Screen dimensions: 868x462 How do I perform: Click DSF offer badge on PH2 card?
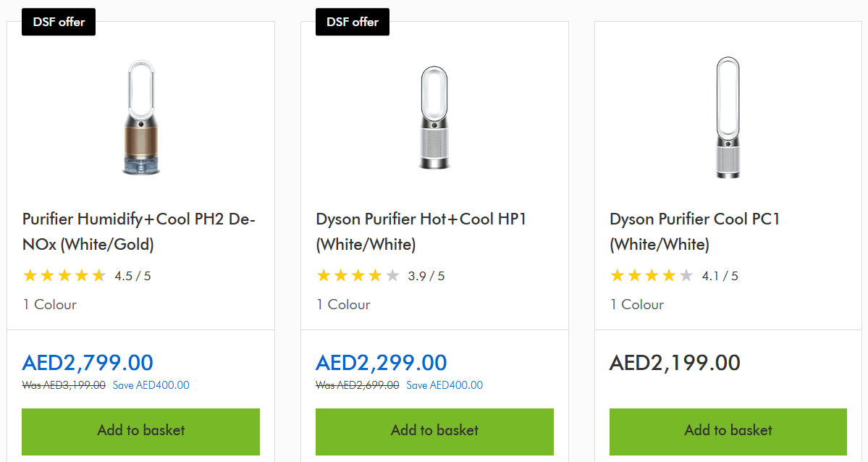59,22
